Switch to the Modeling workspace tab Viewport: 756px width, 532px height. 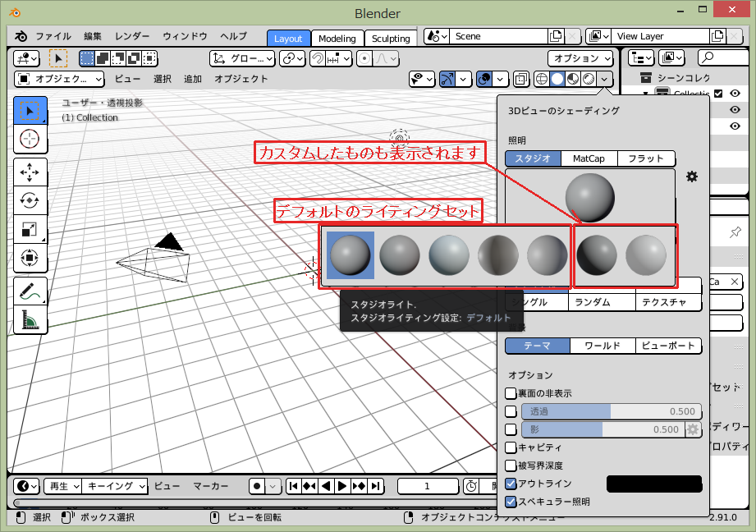(337, 38)
